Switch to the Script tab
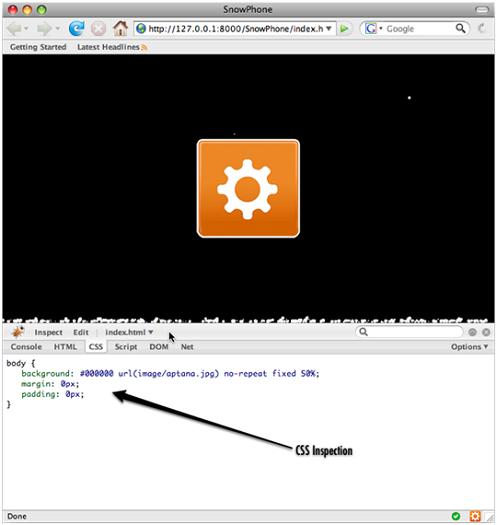The width and height of the screenshot is (497, 525). pos(126,347)
